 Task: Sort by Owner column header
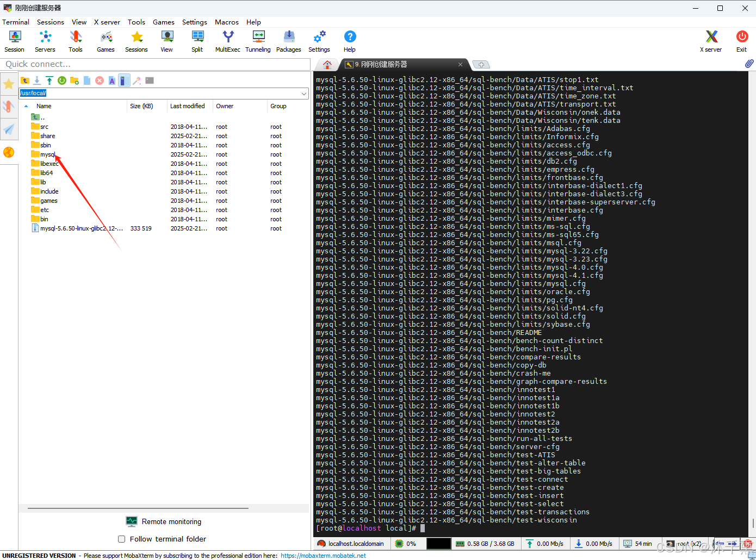tap(225, 106)
